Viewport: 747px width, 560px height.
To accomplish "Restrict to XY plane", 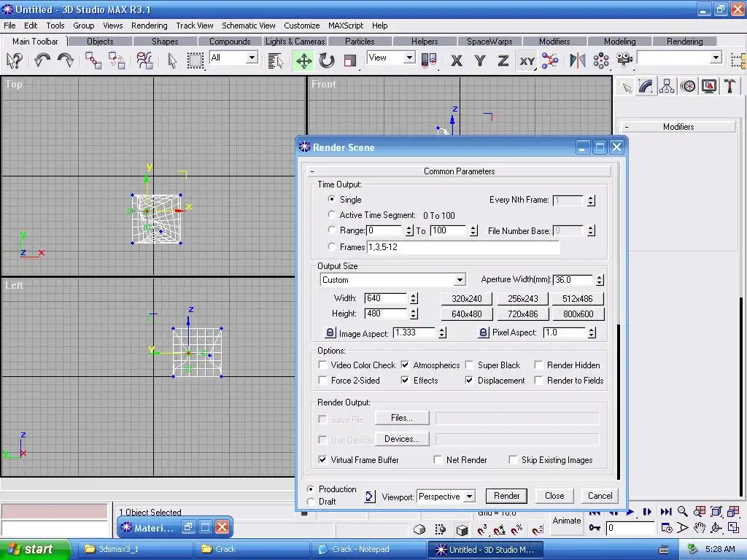I will pos(527,61).
